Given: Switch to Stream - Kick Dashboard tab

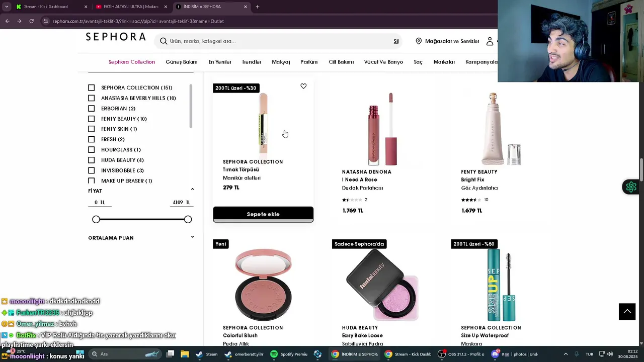Looking at the screenshot, I should [50, 7].
